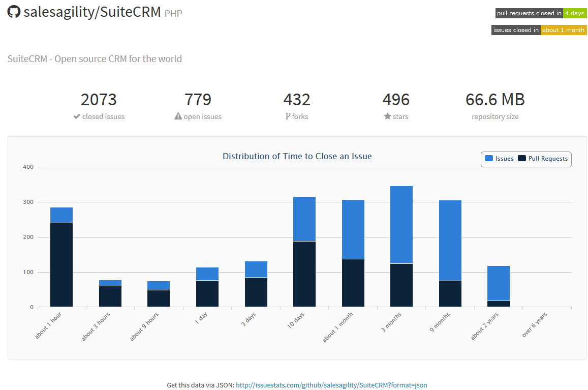
Task: Click the blue Issues segment of the 9 months bar
Action: coord(450,241)
